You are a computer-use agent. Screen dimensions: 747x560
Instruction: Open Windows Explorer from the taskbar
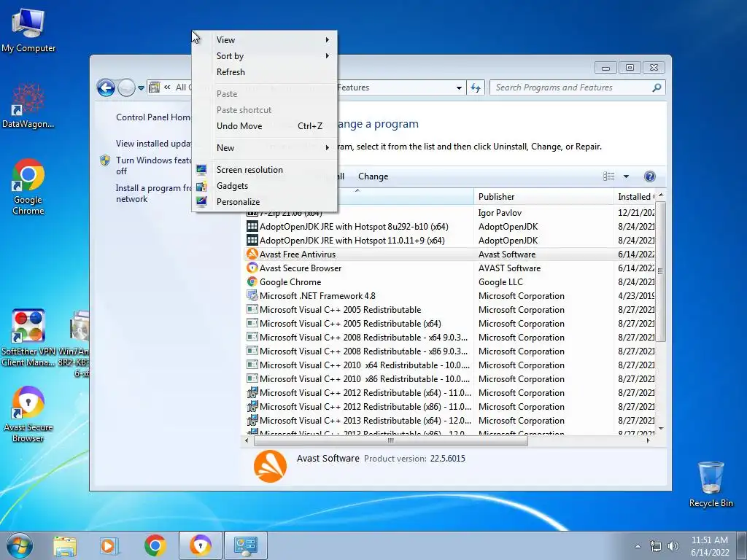pos(65,545)
